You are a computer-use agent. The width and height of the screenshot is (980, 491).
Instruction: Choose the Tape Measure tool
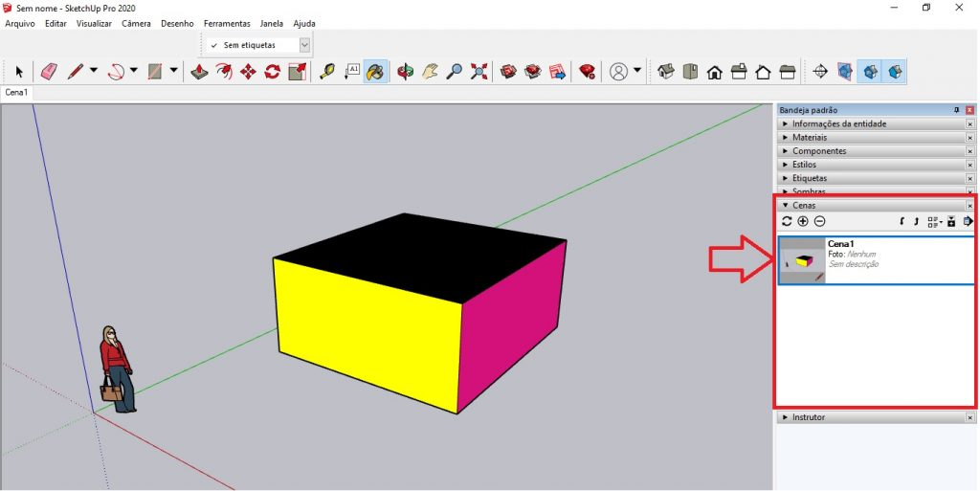click(327, 72)
